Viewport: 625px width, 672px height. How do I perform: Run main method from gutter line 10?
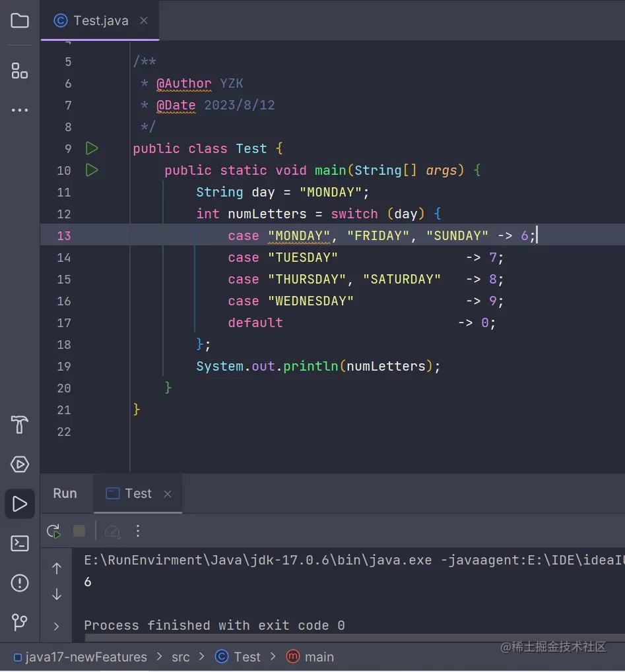click(92, 170)
